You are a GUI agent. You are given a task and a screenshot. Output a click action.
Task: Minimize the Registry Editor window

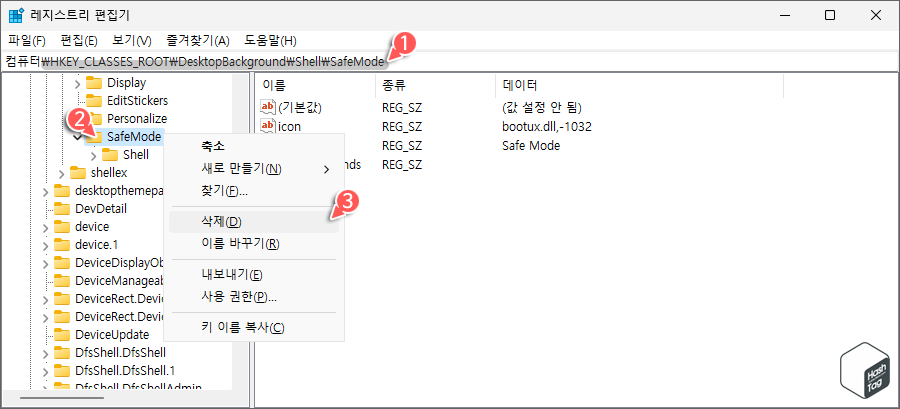(x=783, y=15)
